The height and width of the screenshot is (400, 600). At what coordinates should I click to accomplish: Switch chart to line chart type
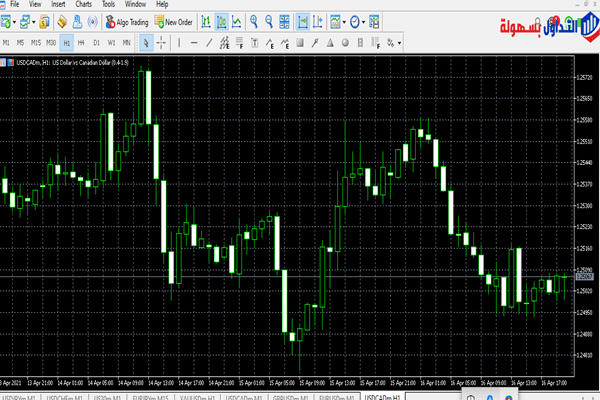(236, 21)
